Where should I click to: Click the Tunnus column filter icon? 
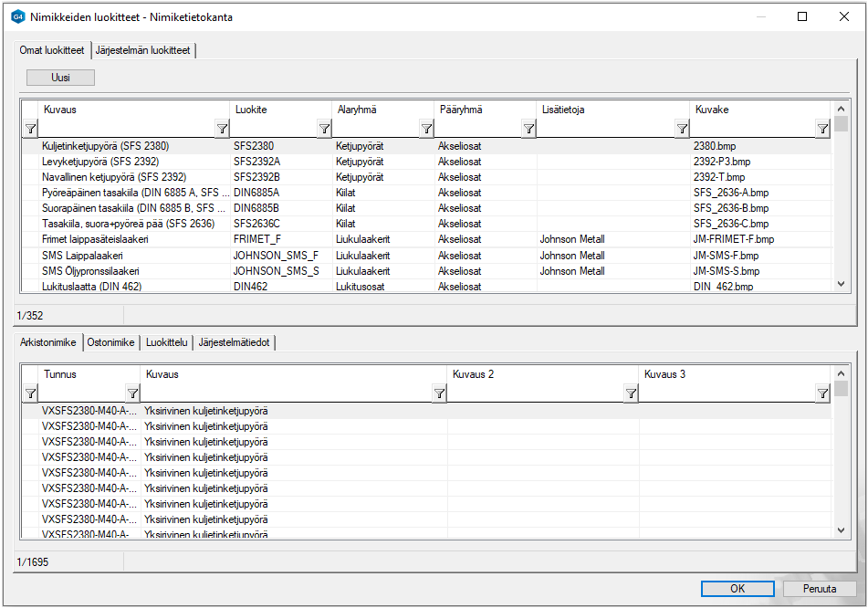pos(132,393)
